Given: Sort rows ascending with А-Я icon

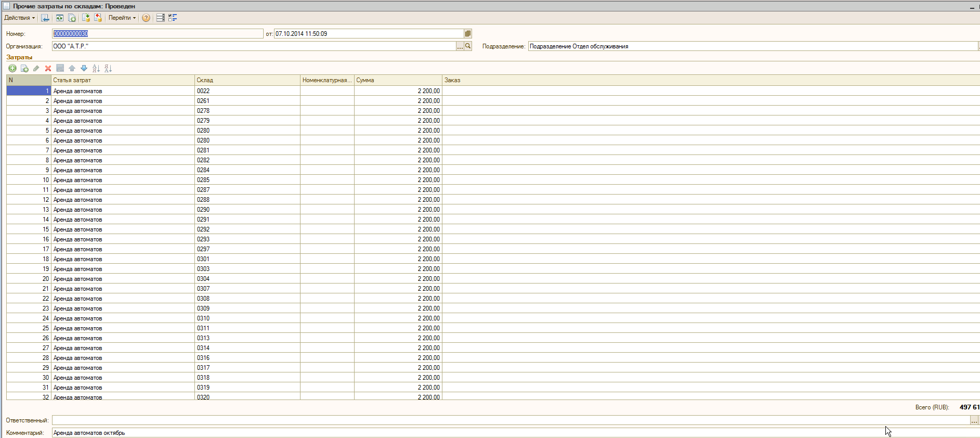Looking at the screenshot, I should point(96,68).
